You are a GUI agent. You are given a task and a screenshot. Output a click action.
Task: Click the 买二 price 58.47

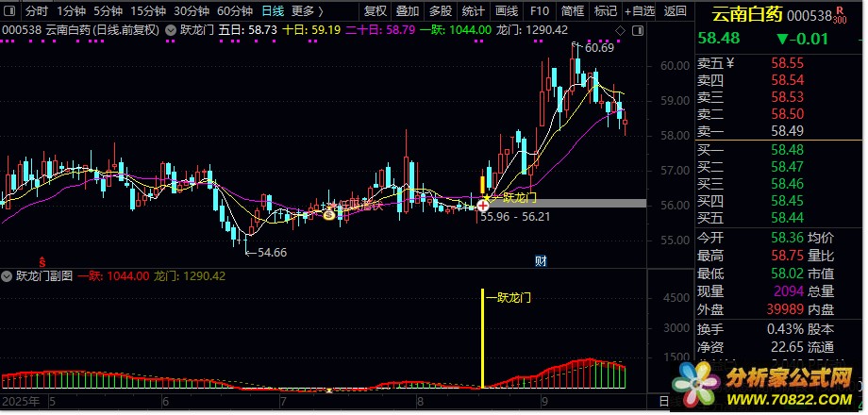(787, 167)
